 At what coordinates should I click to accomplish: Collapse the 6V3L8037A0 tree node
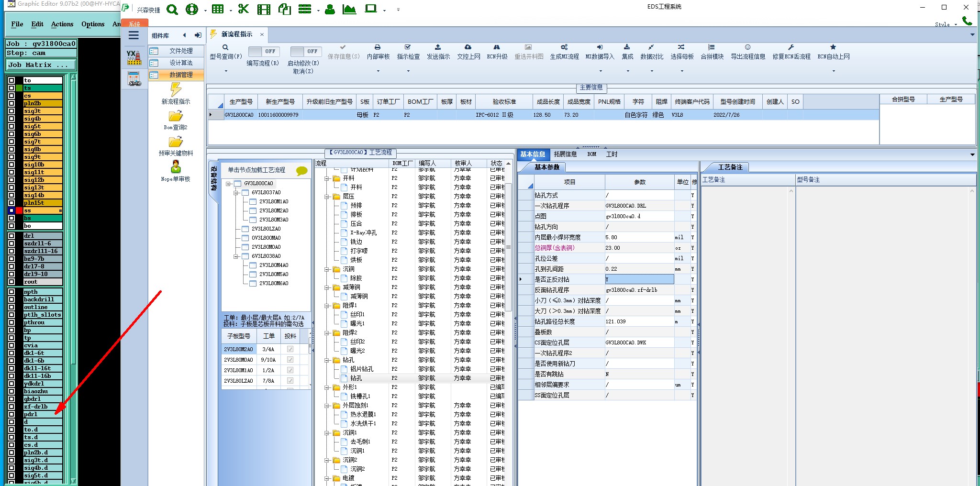[236, 192]
